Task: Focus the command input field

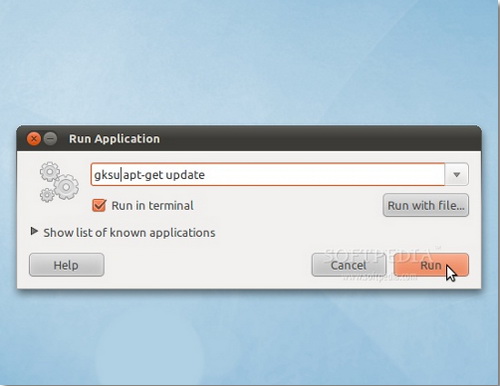Action: pyautogui.click(x=268, y=174)
